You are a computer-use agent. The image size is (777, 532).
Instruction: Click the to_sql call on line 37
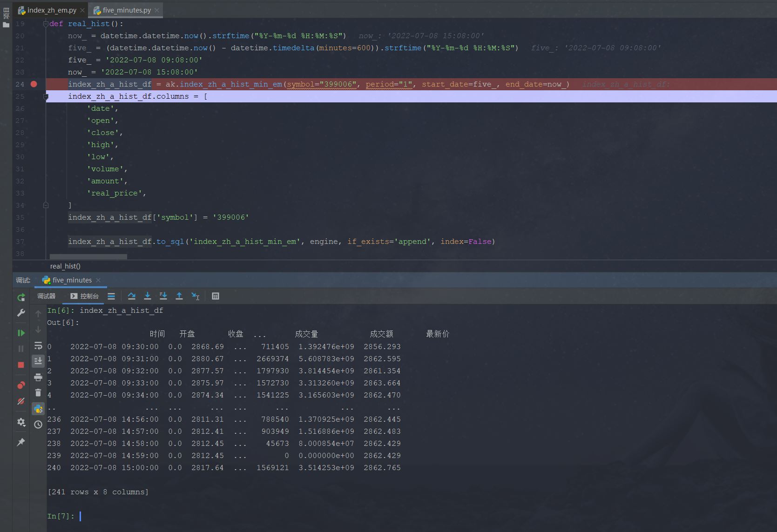tap(170, 242)
